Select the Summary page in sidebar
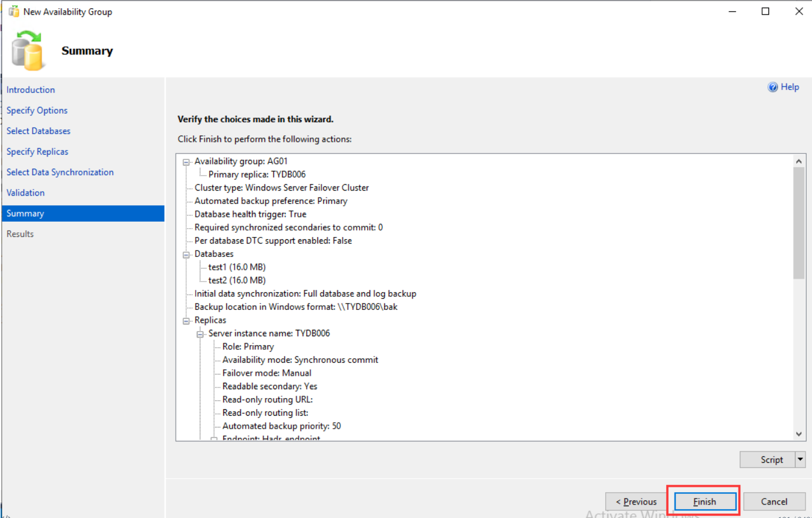The width and height of the screenshot is (812, 518). point(83,213)
